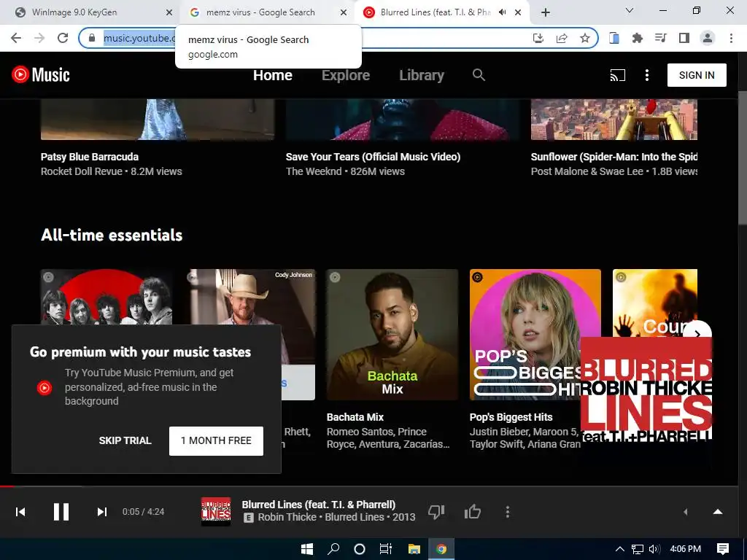Dislike the Blurred Lines song

click(x=436, y=512)
